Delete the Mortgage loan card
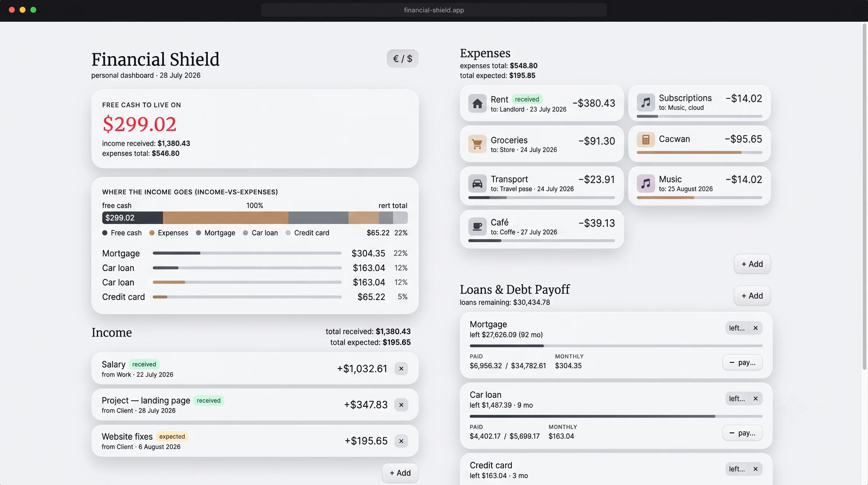Image resolution: width=868 pixels, height=485 pixels. tap(755, 328)
